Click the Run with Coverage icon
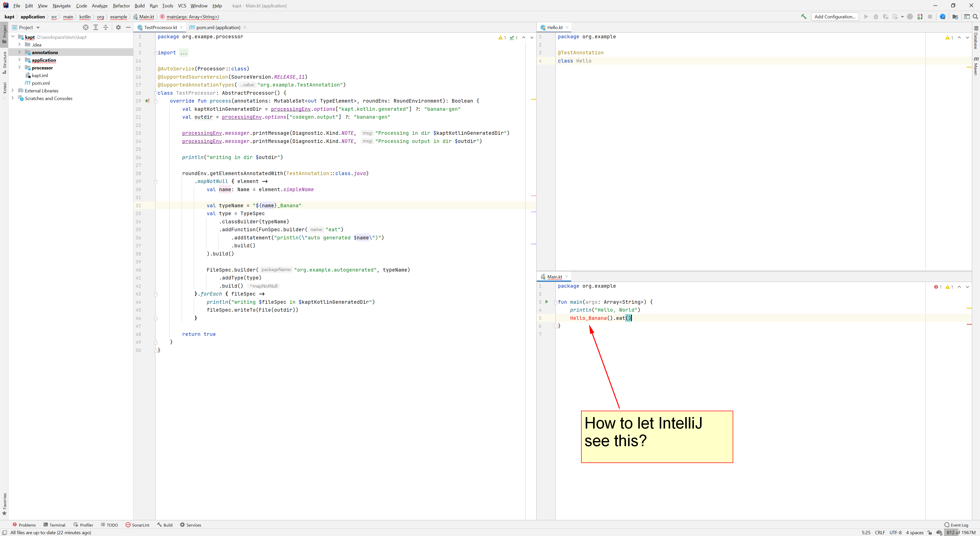 886,17
